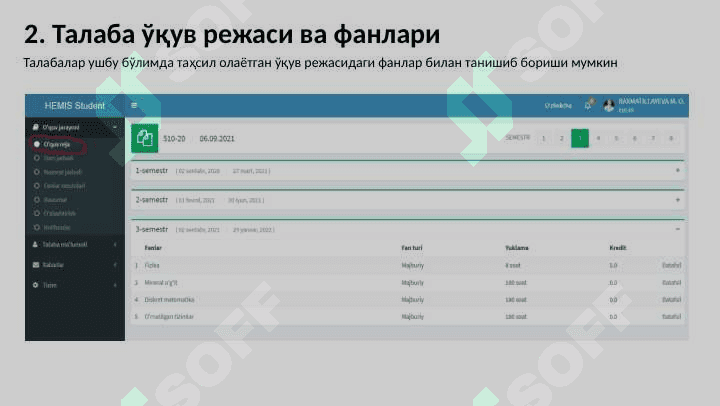Image resolution: width=720 pixels, height=406 pixels.
Task: Select semester 5 in the pager
Action: (616, 138)
